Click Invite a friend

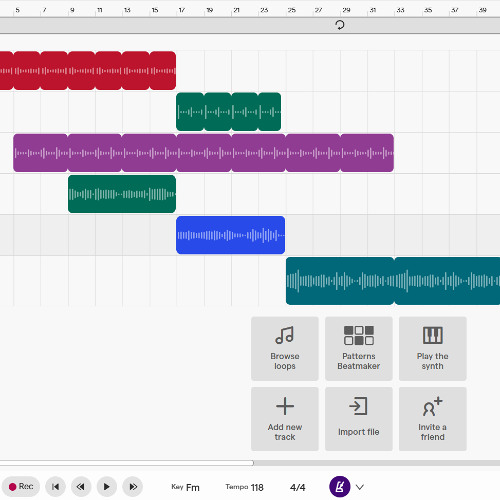(x=433, y=419)
